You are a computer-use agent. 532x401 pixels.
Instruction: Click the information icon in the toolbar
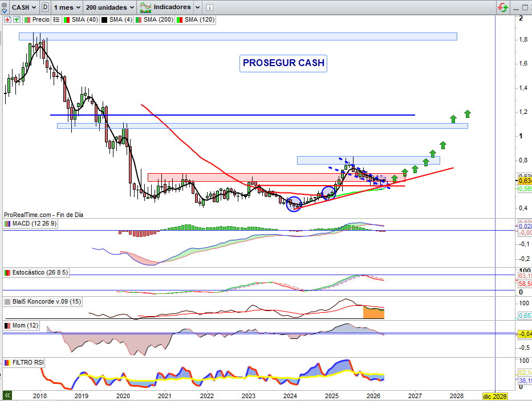[210, 7]
